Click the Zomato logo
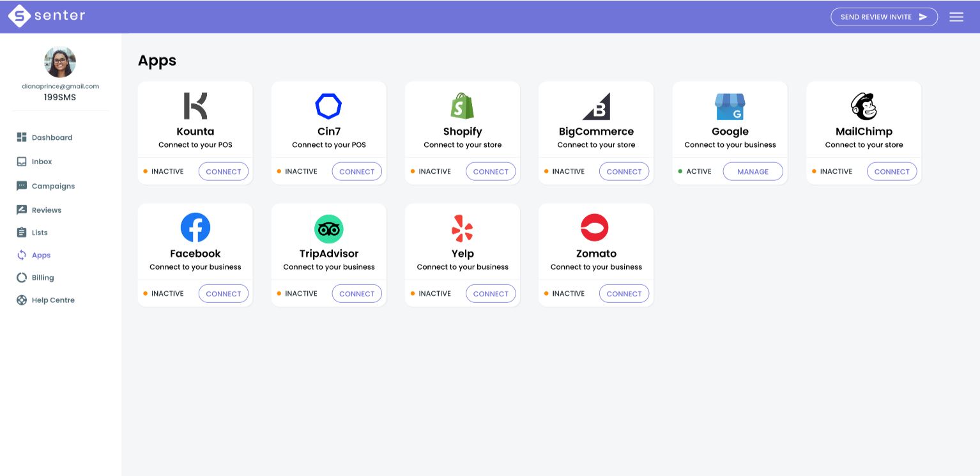The width and height of the screenshot is (980, 476). (x=595, y=227)
